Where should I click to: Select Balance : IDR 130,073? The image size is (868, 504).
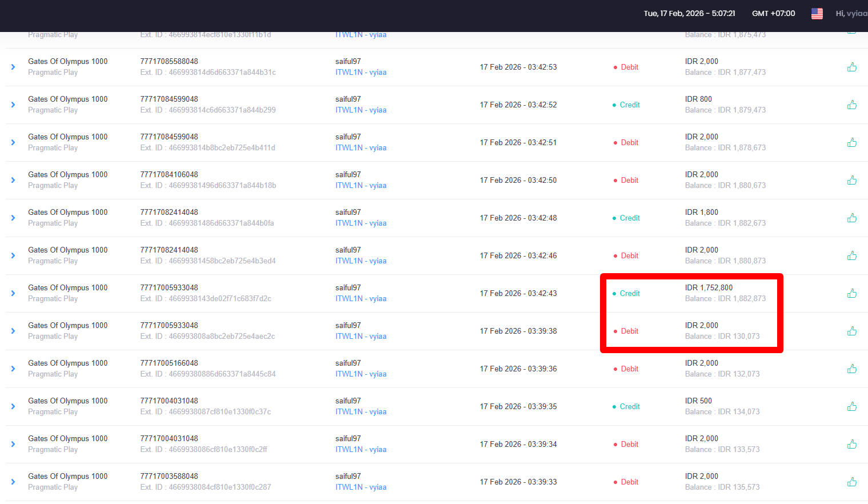point(722,337)
